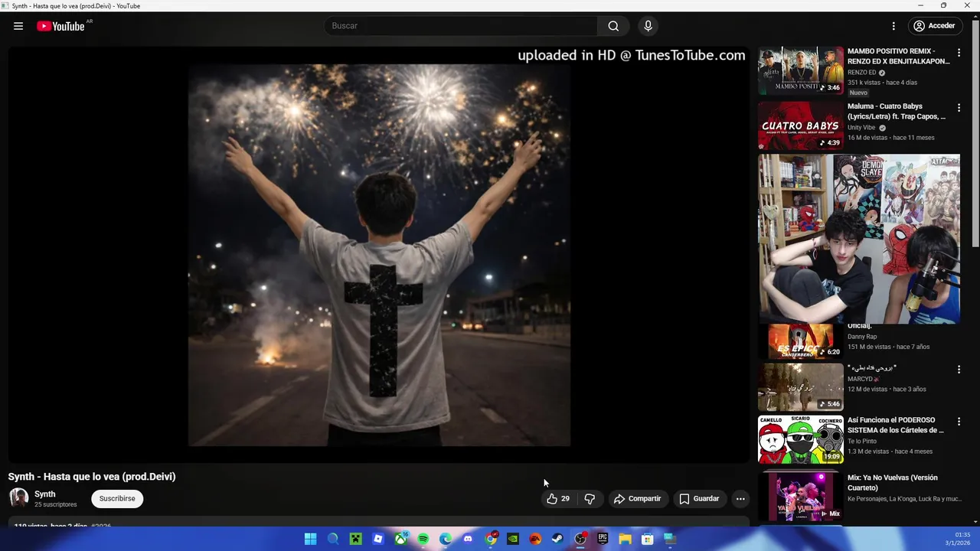
Task: Open Windows taskbar search
Action: pos(333,539)
